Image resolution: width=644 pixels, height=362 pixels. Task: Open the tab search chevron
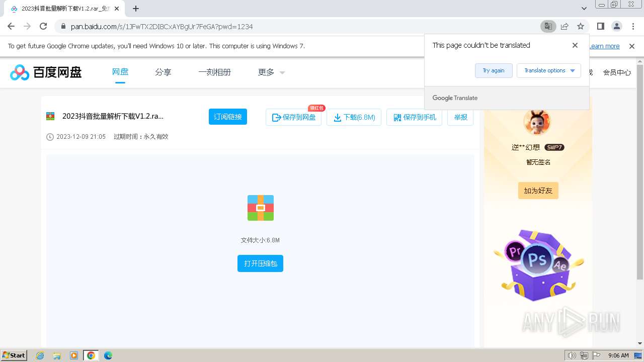pyautogui.click(x=584, y=9)
